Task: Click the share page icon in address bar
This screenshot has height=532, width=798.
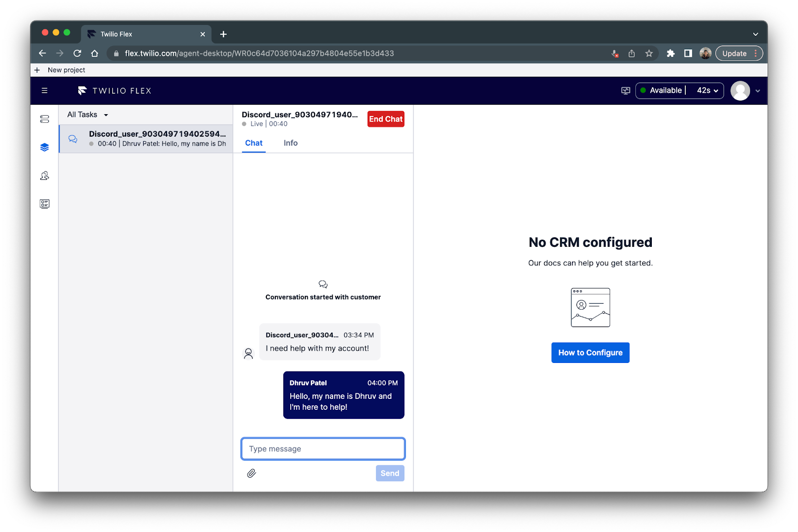Action: [x=632, y=53]
